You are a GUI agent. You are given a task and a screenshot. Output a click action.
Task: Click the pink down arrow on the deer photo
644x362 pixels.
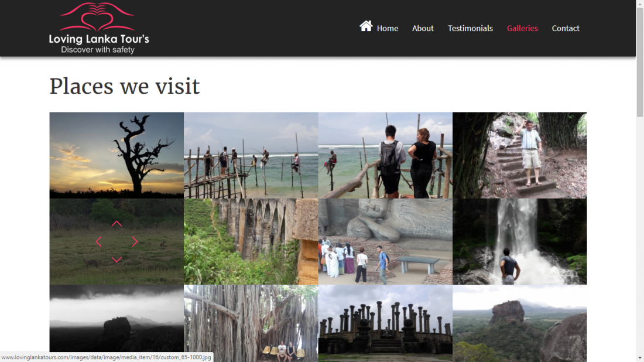[x=117, y=259]
